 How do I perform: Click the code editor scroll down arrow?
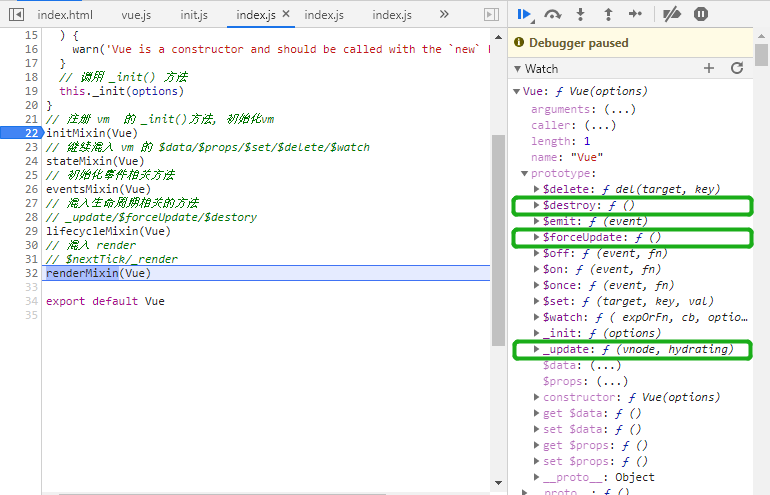(x=498, y=483)
